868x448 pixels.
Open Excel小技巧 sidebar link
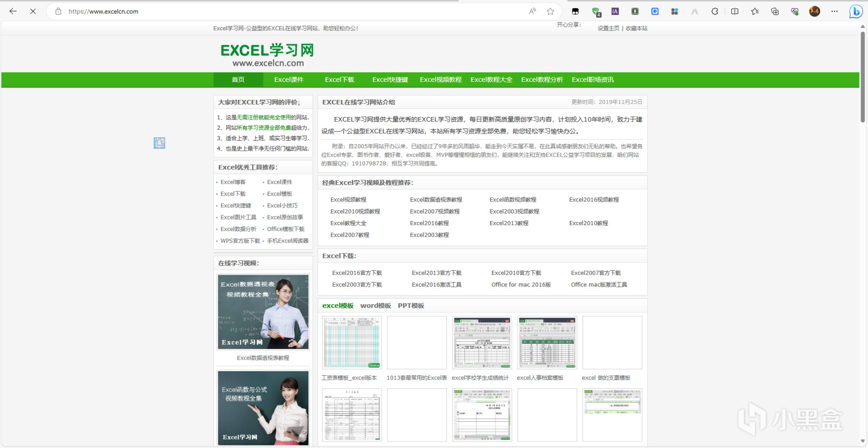[x=282, y=205]
